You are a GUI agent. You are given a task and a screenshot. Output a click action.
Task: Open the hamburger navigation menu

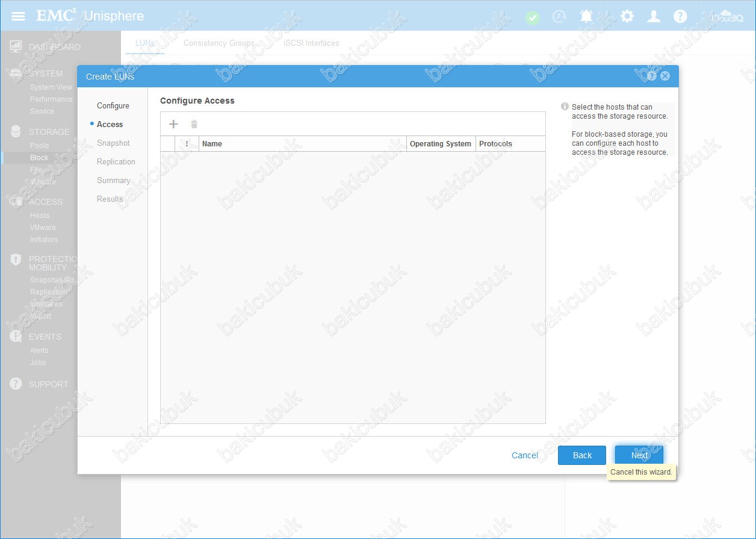[x=18, y=16]
